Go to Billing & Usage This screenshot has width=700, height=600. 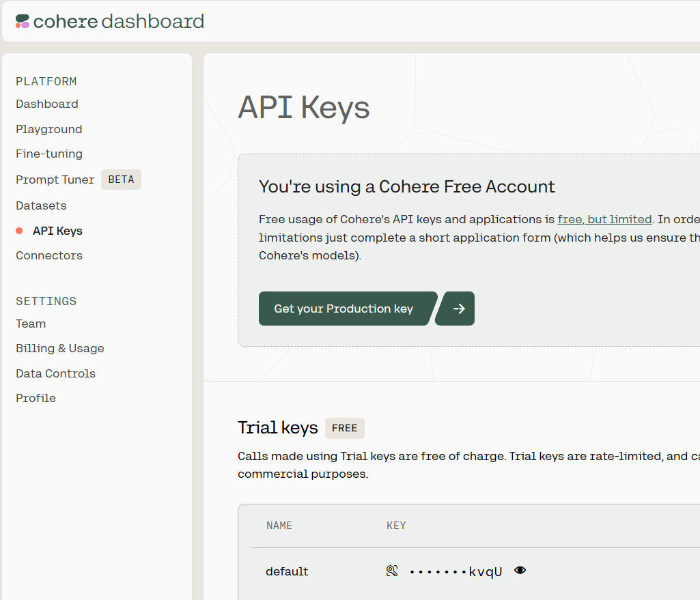pyautogui.click(x=60, y=348)
